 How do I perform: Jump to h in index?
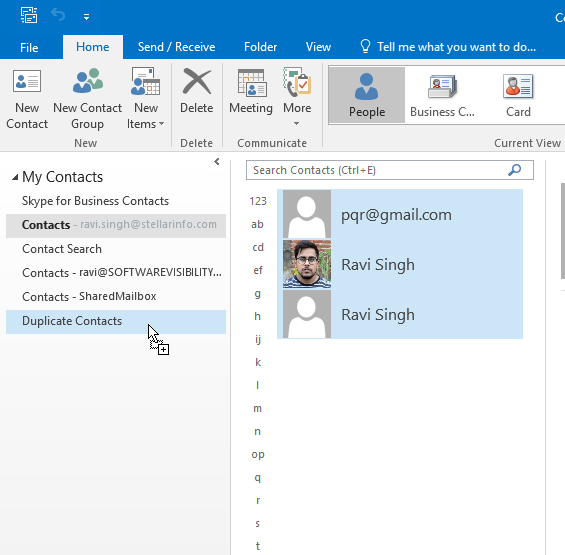click(257, 316)
